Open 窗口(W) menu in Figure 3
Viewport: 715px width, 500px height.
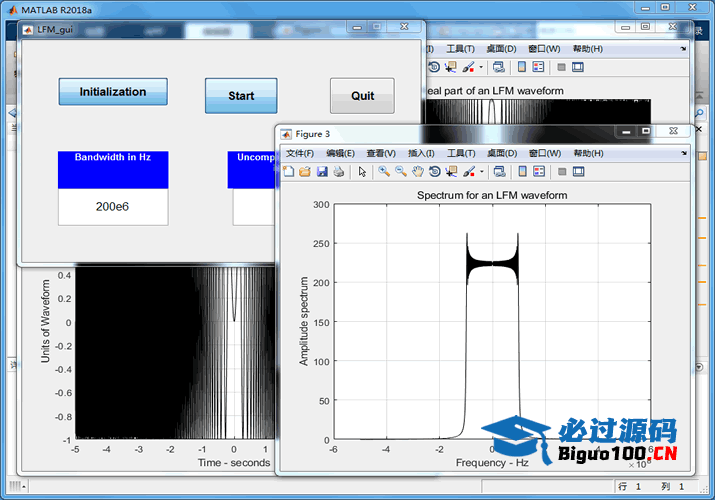coord(544,153)
